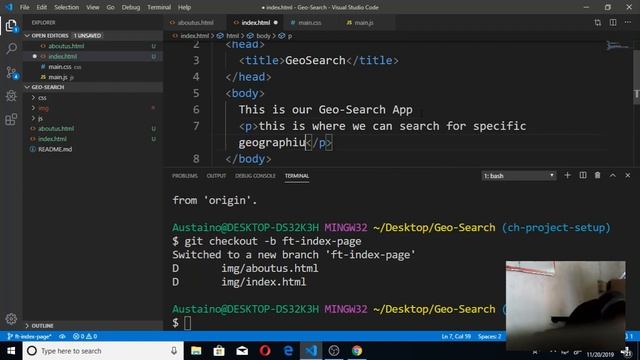Open Opera browser from taskbar
This screenshot has width=640, height=360.
[265, 351]
